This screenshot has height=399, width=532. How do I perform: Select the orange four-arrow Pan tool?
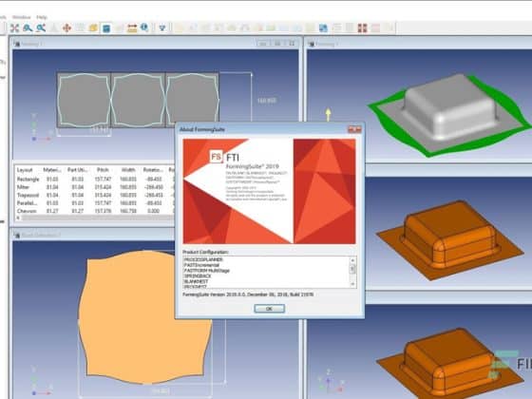66,28
